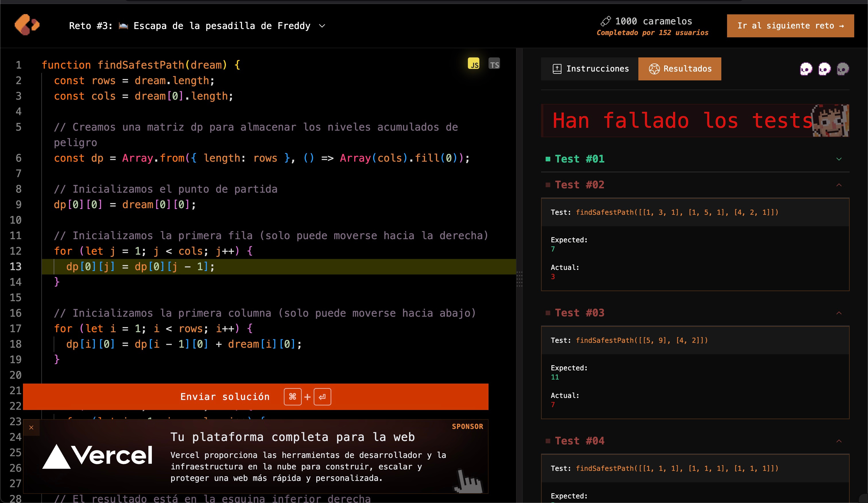Expand Test #01 result
This screenshot has width=868, height=503.
(839, 159)
